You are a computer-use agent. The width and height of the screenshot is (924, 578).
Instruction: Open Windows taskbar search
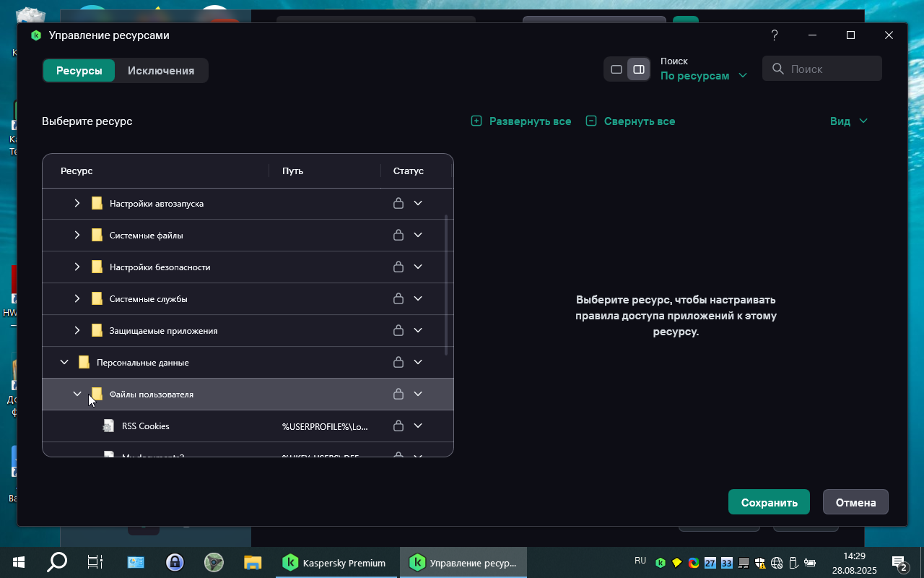(x=56, y=562)
